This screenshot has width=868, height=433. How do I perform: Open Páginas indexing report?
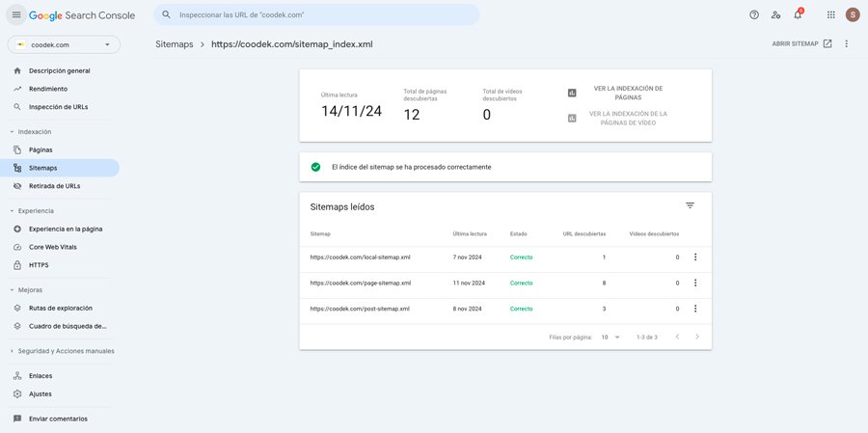[x=60, y=149]
